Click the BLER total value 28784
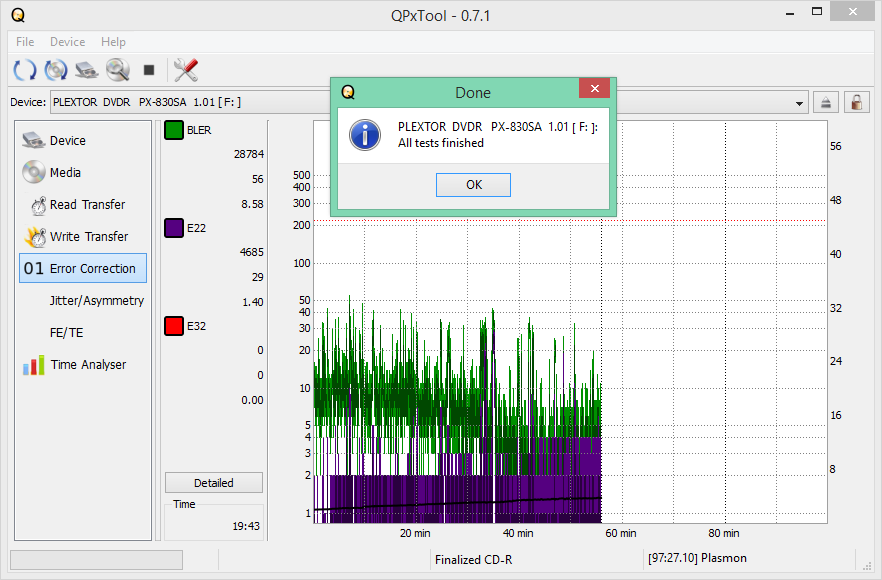Image resolution: width=882 pixels, height=580 pixels. coord(249,154)
